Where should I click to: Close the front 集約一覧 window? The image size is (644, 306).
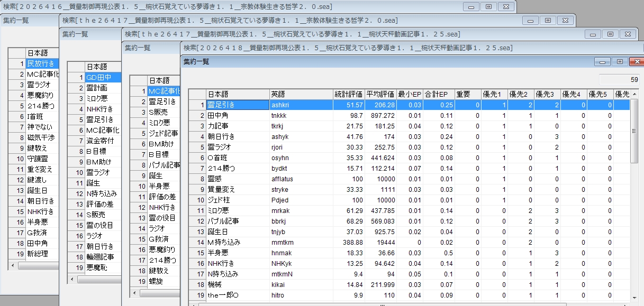tap(635, 61)
